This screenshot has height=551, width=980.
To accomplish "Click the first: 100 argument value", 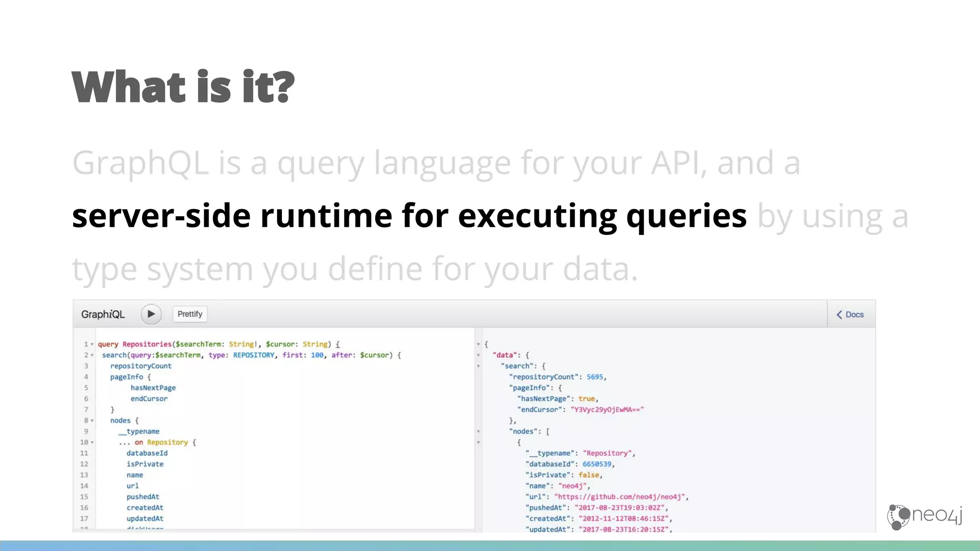I will (x=317, y=355).
